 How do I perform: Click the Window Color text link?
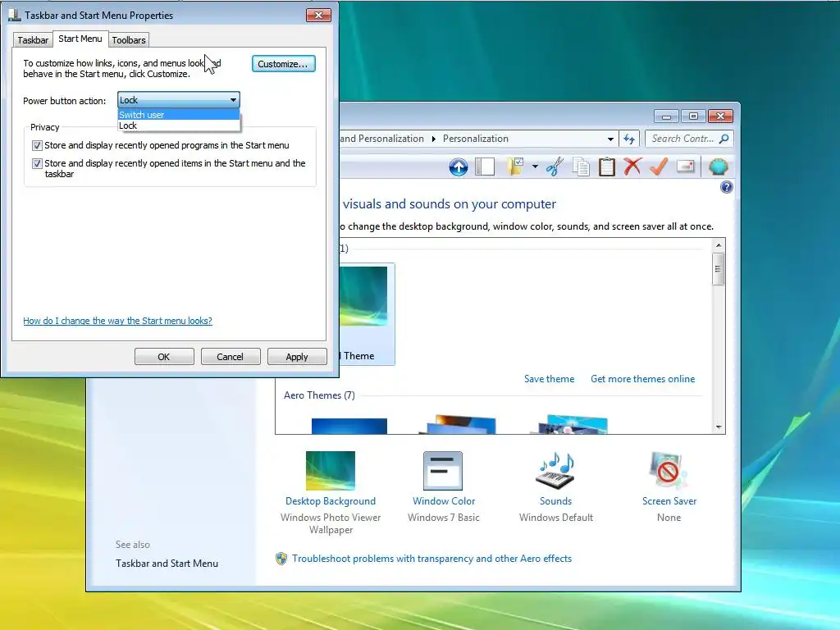pyautogui.click(x=444, y=501)
